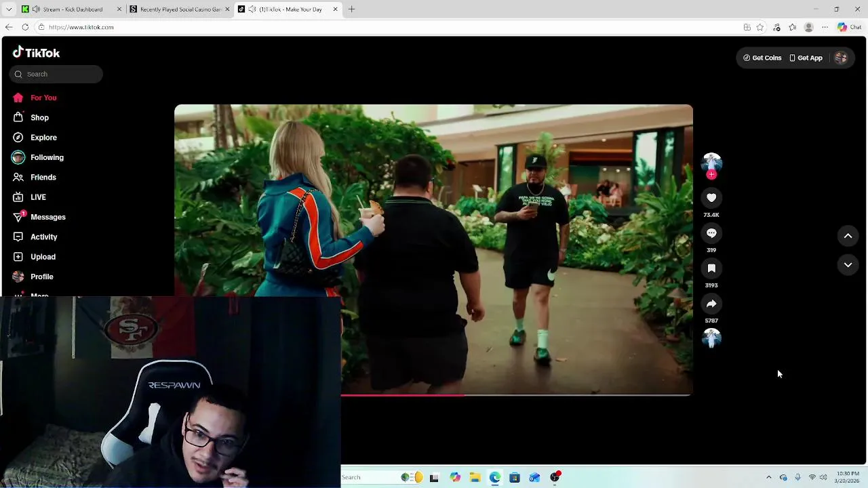Add this page to favorites star

pyautogui.click(x=760, y=27)
